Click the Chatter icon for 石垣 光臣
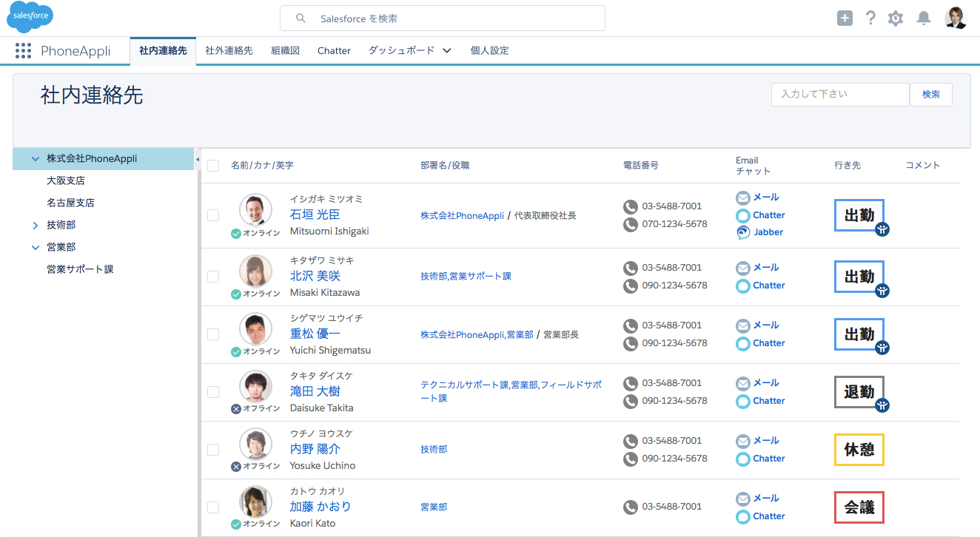 743,215
